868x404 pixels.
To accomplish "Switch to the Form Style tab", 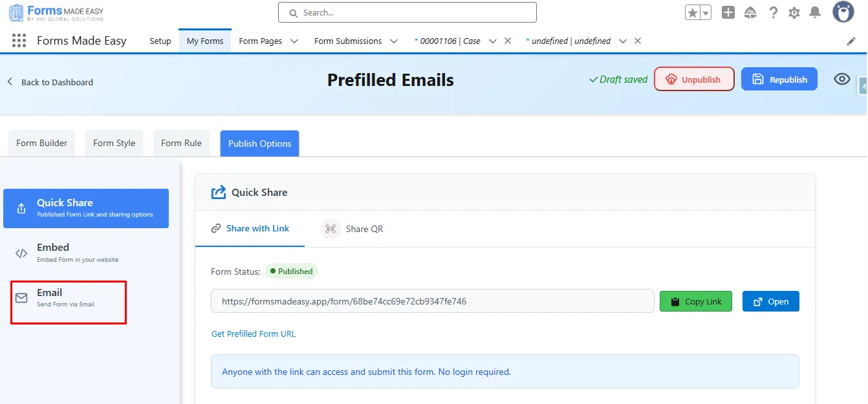I will (x=114, y=143).
